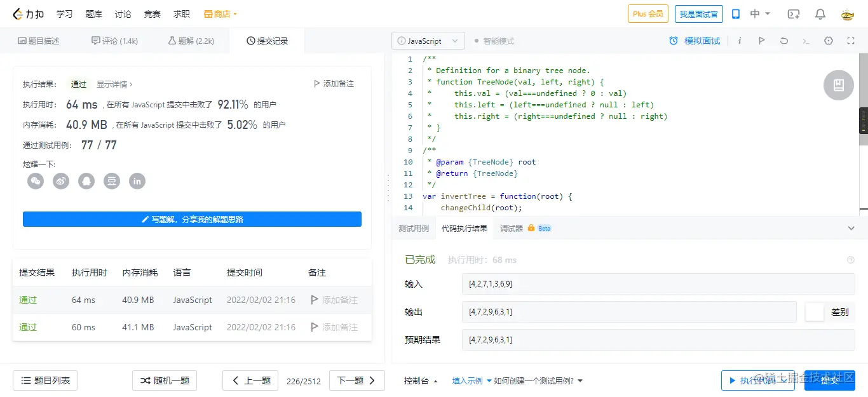This screenshot has height=397, width=868.
Task: Click the help icon in result panel
Action: (851, 260)
